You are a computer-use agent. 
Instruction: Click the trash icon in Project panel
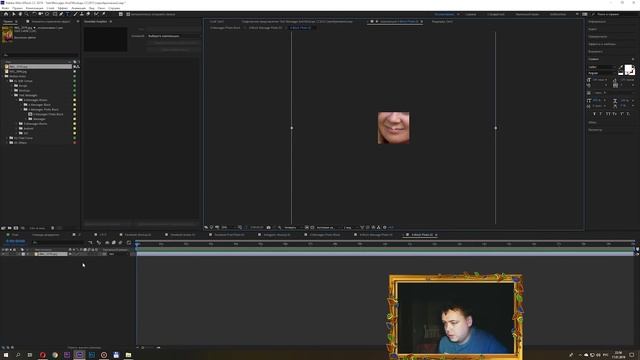(x=52, y=228)
